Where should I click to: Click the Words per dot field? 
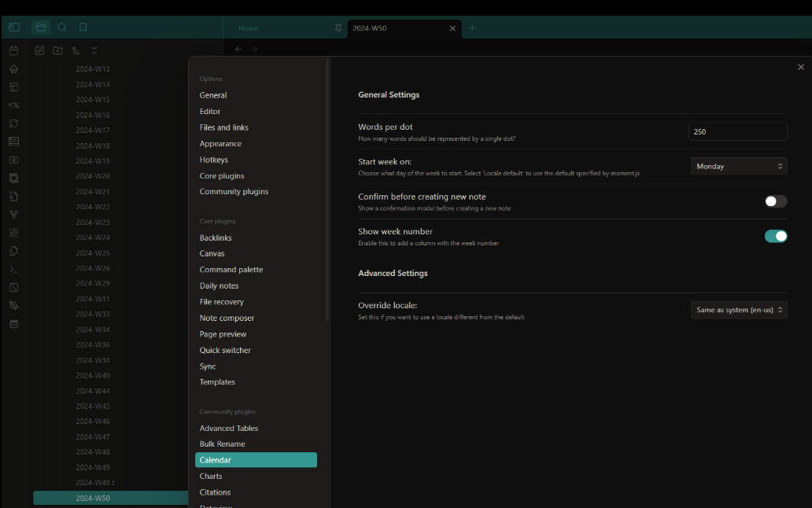point(737,132)
